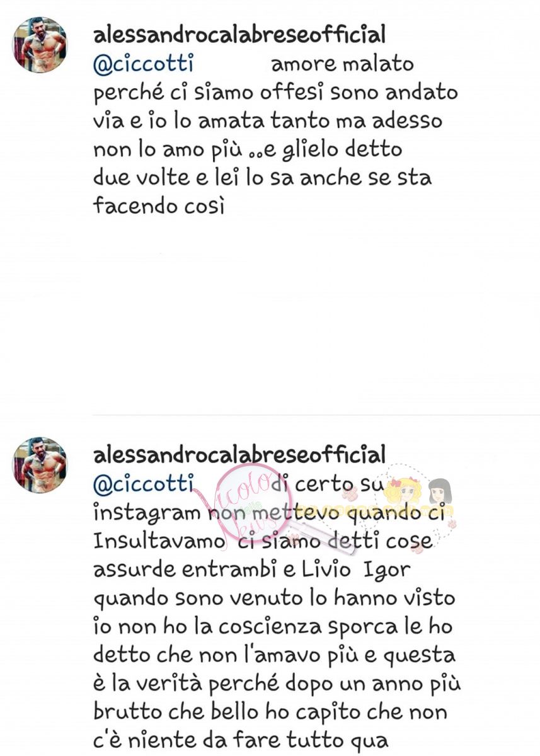This screenshot has height=756, width=540.
Task: Tap the @ciccotti mention before 'di certo su'
Action: click(x=143, y=484)
